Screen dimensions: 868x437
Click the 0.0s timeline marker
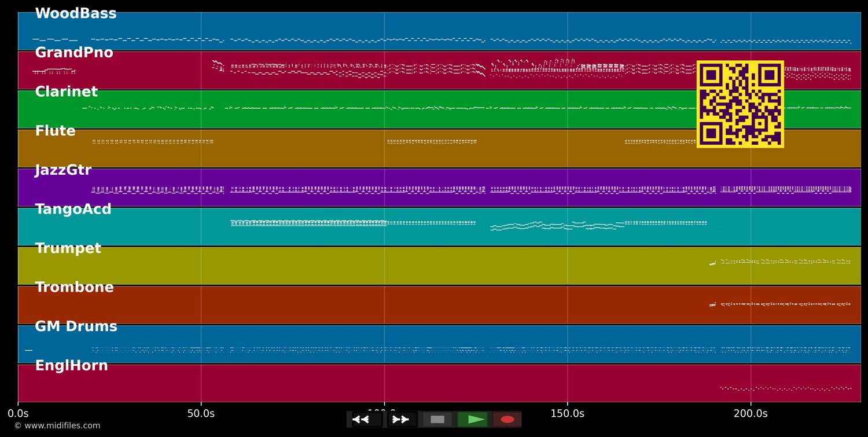click(18, 414)
